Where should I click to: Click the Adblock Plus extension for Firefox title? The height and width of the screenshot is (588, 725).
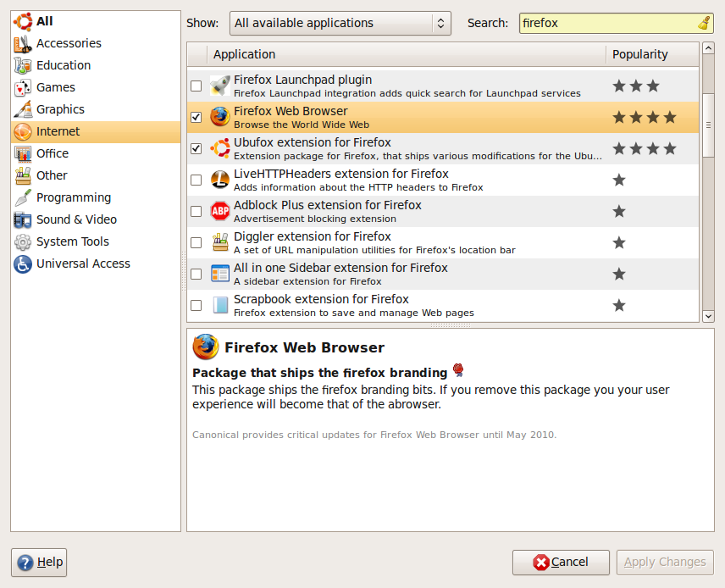[x=328, y=205]
